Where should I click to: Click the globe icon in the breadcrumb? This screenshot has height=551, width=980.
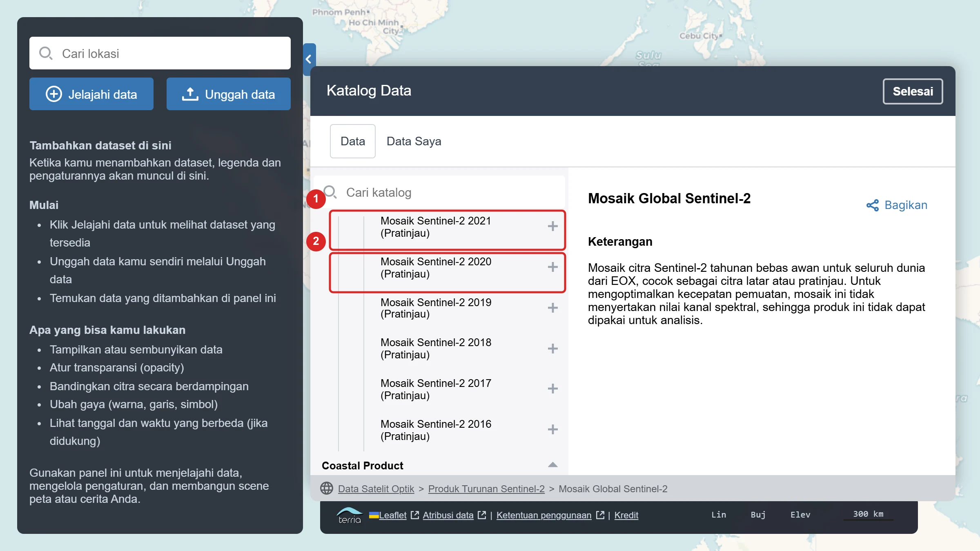point(327,489)
